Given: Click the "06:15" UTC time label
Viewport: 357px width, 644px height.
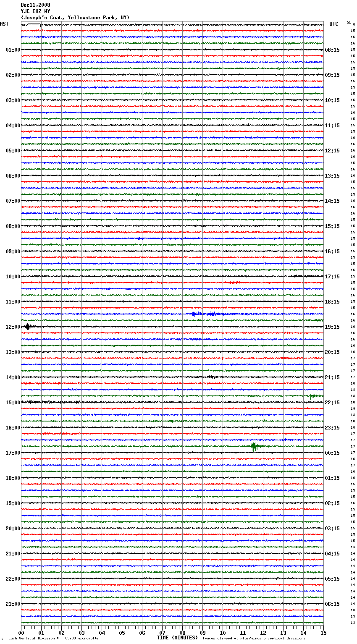Looking at the screenshot, I should (332, 604).
